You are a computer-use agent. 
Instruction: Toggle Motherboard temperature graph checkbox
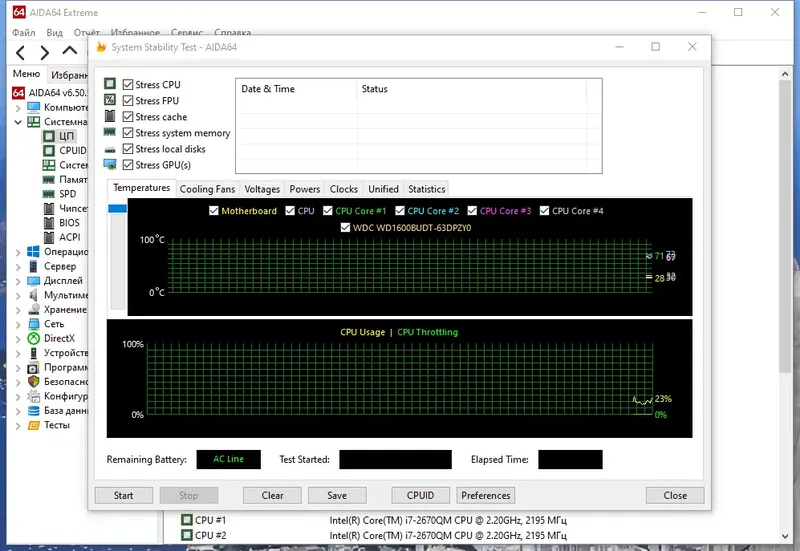[214, 211]
